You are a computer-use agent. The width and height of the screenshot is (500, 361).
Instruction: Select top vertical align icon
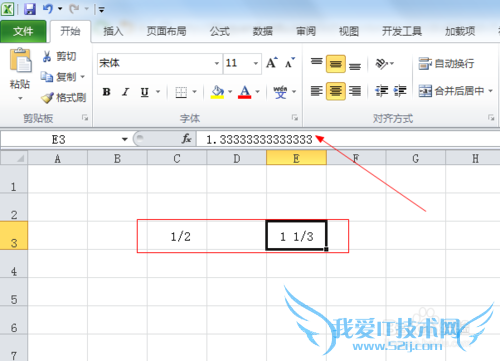click(x=316, y=62)
